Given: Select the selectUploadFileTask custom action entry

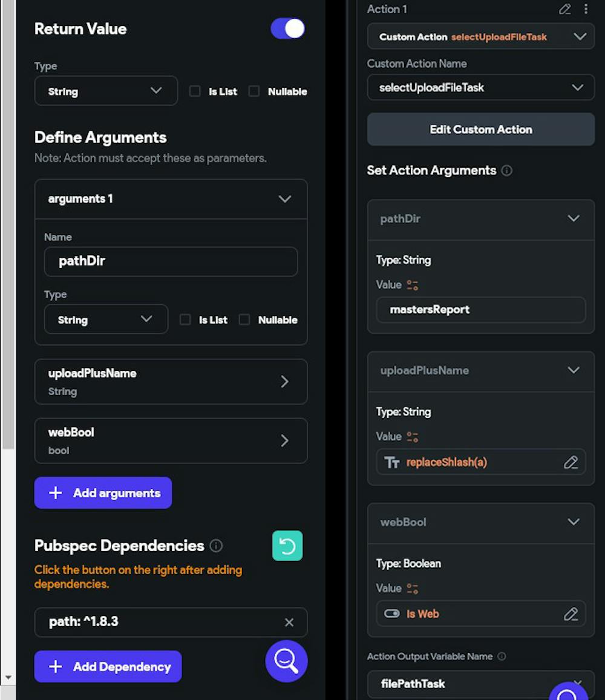Looking at the screenshot, I should [x=480, y=36].
